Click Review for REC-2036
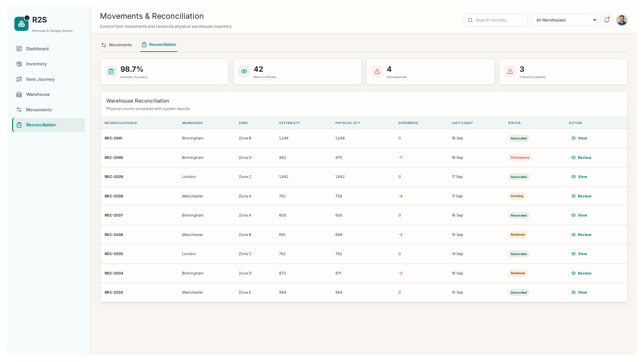 [581, 235]
